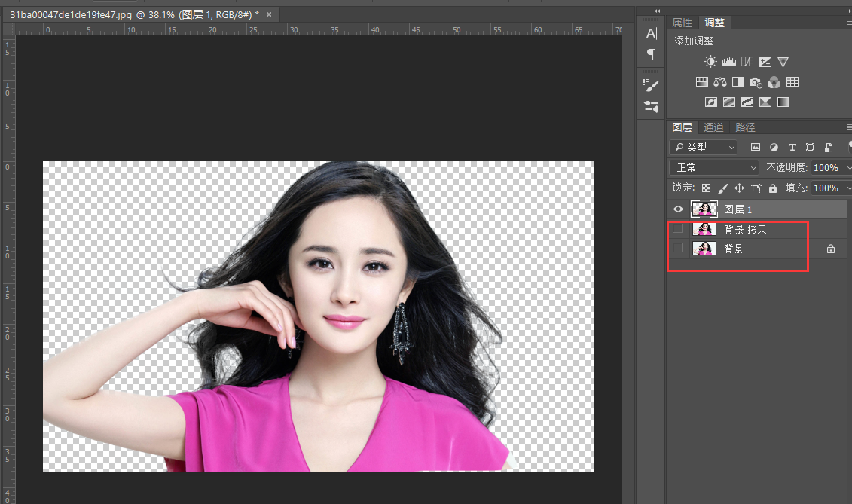Viewport: 852px width, 504px height.
Task: Expand the 不透明度 opacity dropdown arrow
Action: [848, 168]
